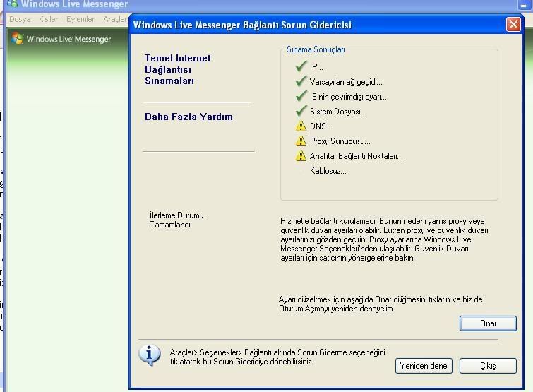Image resolution: width=533 pixels, height=392 pixels.
Task: Select the Anahtar Bağlantı Noktaları... result
Action: tap(356, 156)
